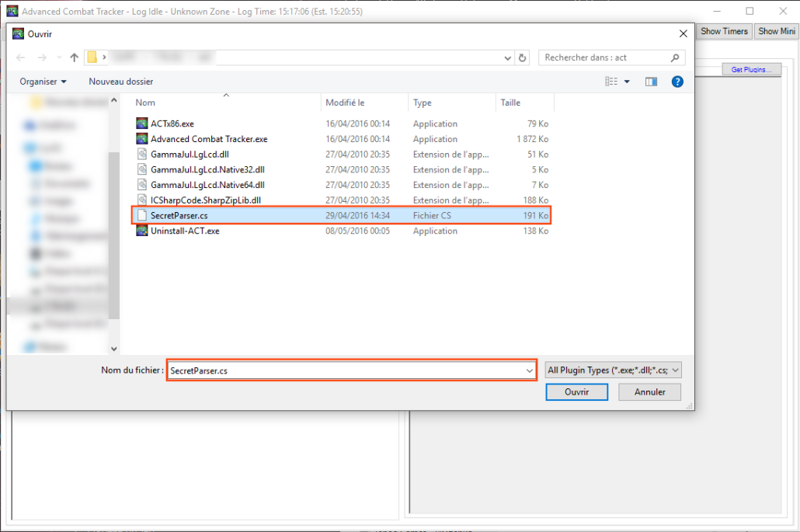This screenshot has width=800, height=532.
Task: Click the Ouvrir button
Action: (x=576, y=391)
